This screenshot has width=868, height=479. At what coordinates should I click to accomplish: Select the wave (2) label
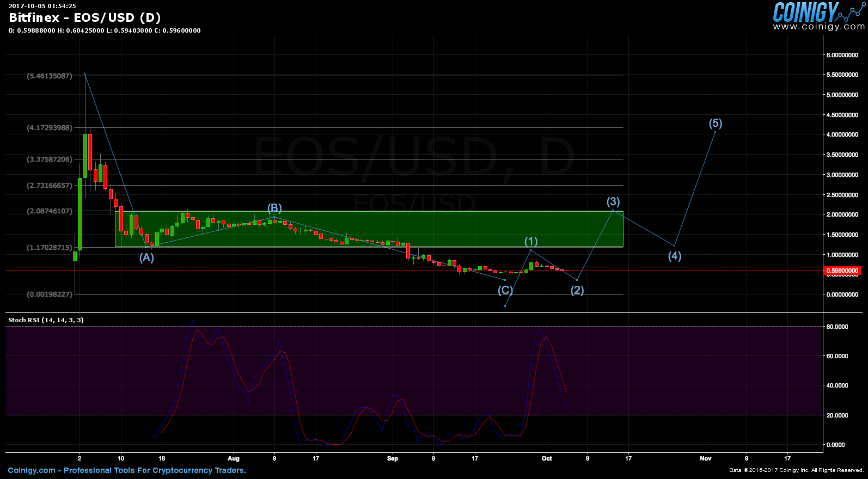tap(577, 290)
